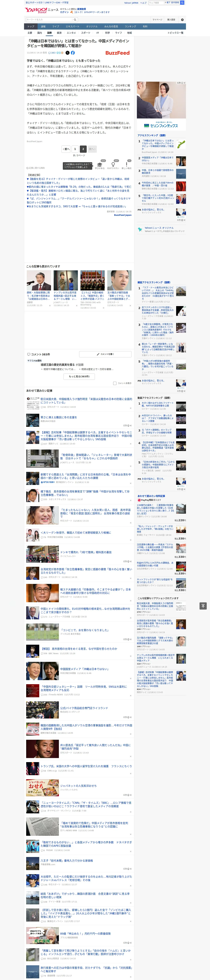Select page 1 of the article
Image resolution: width=210 pixels, height=980 pixels.
point(75,149)
